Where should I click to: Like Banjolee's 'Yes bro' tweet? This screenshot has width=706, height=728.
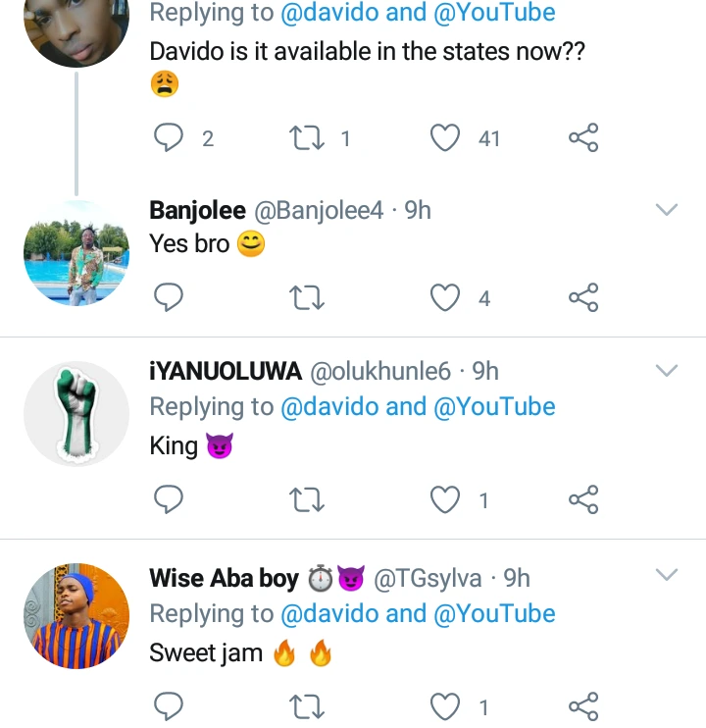pyautogui.click(x=446, y=298)
